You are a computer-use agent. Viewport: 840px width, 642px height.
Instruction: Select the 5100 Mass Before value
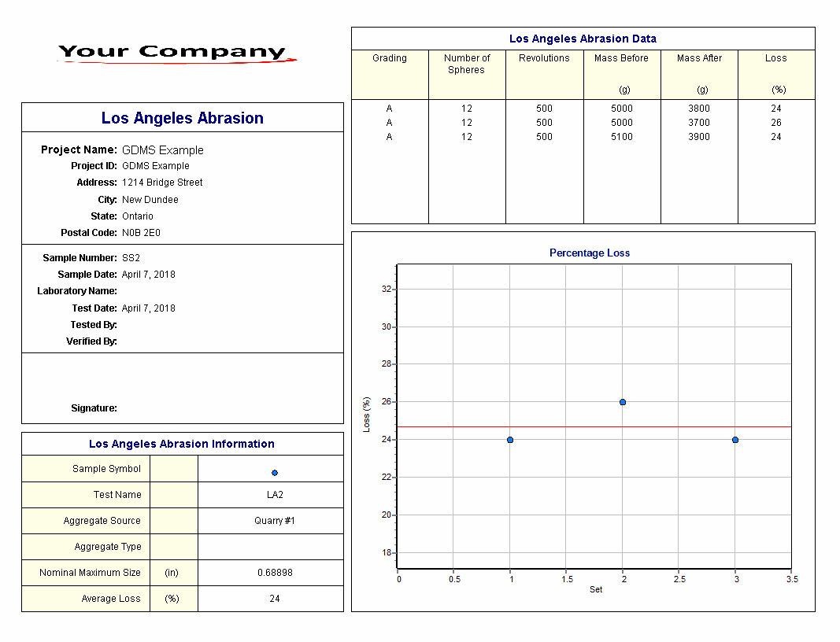coord(621,137)
